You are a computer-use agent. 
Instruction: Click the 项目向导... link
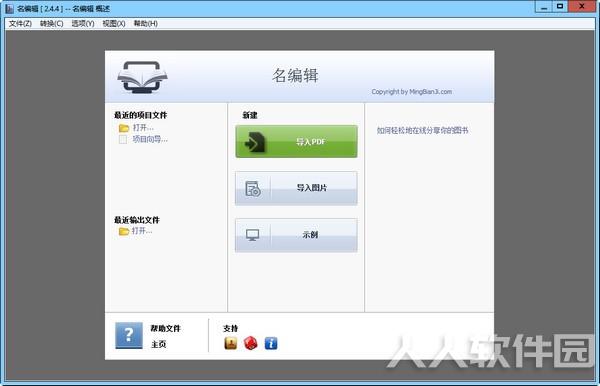click(x=150, y=139)
